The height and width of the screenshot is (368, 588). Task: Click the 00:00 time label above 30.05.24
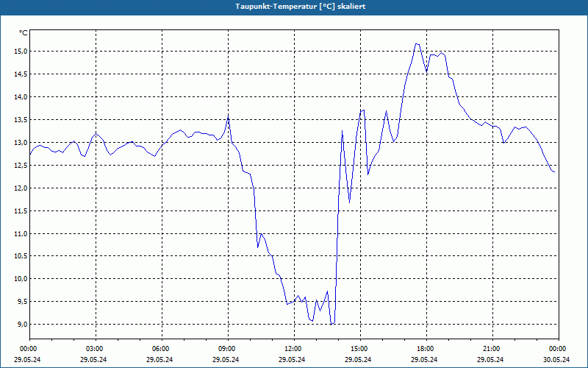(559, 349)
